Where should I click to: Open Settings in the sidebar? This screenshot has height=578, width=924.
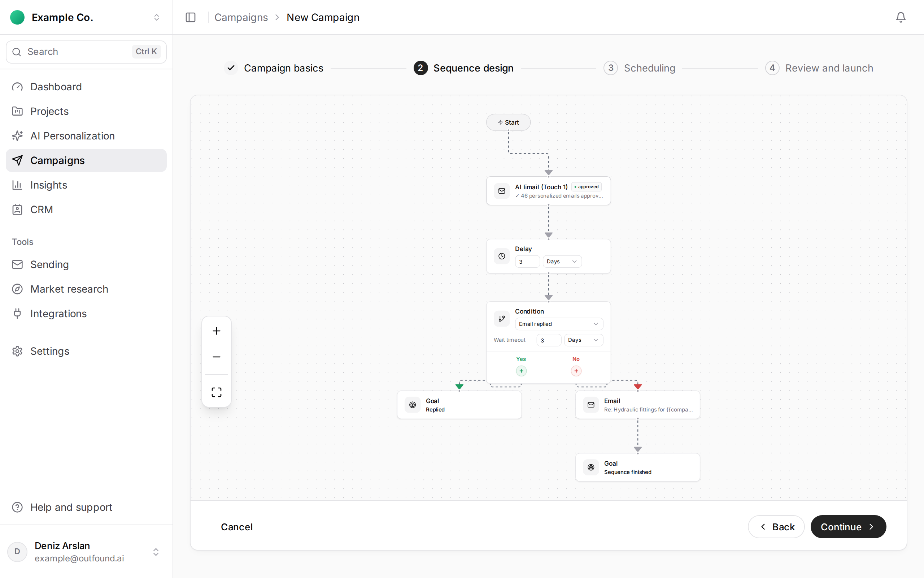pyautogui.click(x=86, y=351)
